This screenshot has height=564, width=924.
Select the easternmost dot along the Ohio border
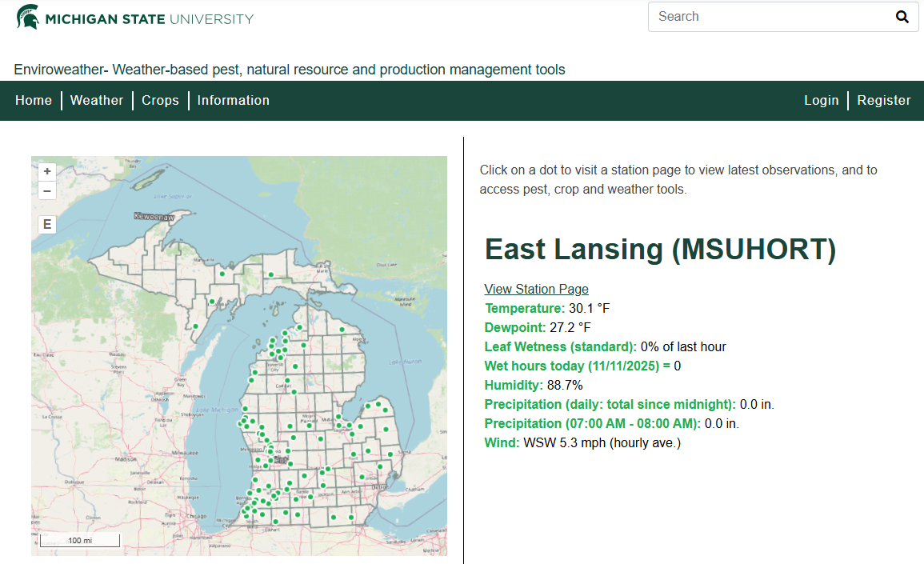[351, 518]
